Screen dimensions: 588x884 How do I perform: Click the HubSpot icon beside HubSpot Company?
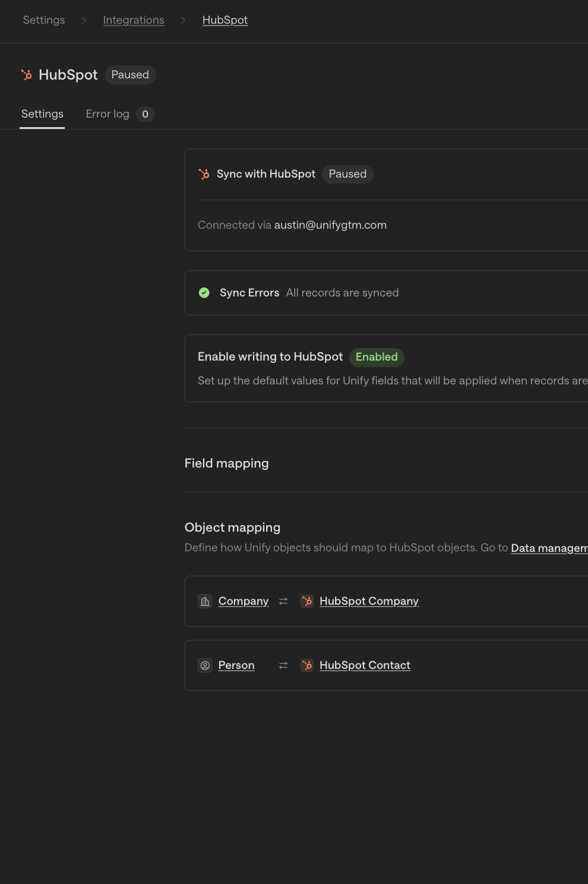click(307, 601)
